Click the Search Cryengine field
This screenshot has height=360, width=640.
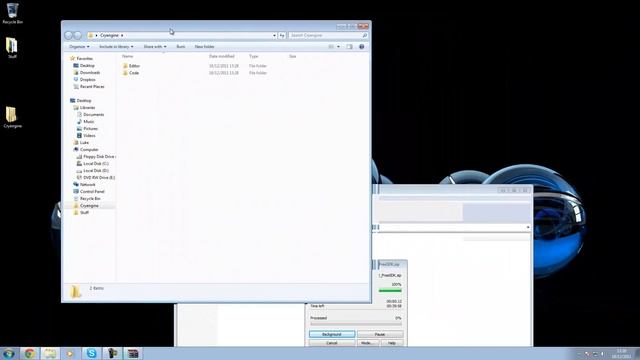point(325,36)
